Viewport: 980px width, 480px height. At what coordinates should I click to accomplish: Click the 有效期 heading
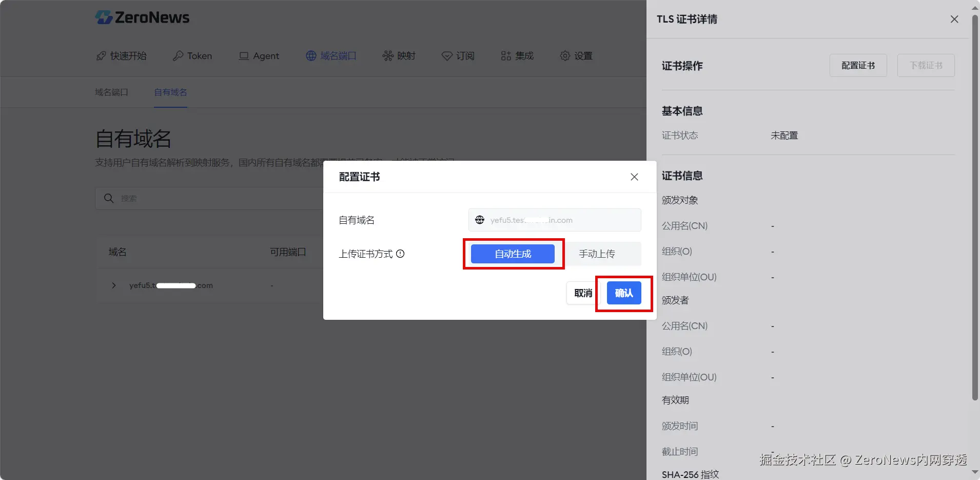tap(675, 400)
